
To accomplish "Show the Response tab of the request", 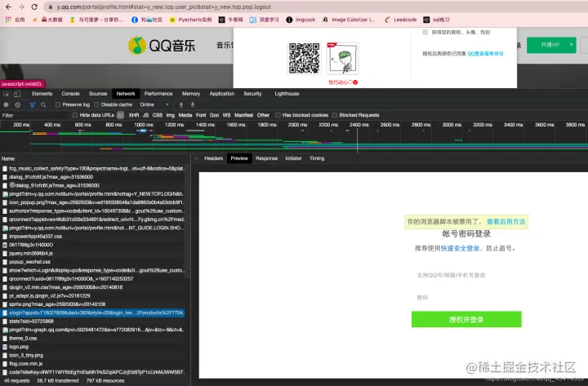I will click(266, 158).
